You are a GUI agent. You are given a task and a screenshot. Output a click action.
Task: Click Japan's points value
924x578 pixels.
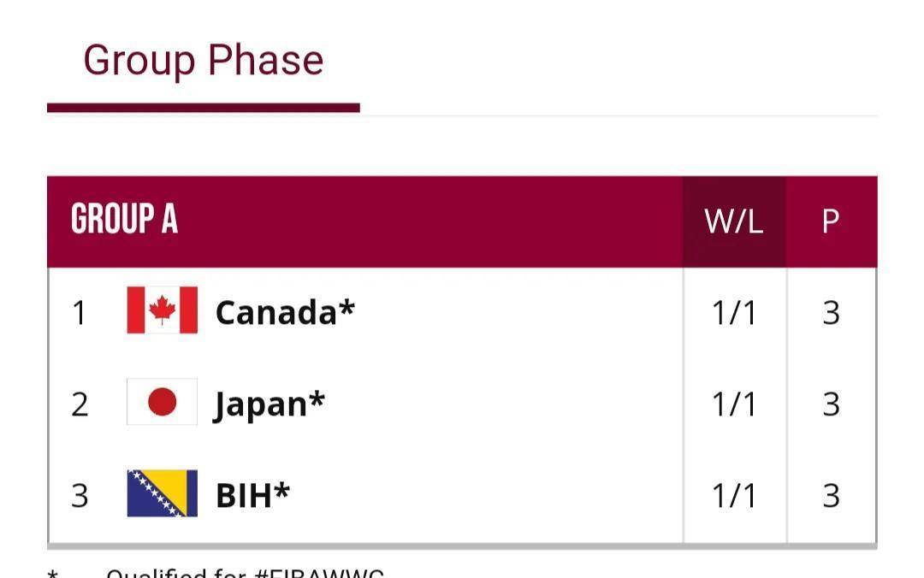click(x=831, y=404)
